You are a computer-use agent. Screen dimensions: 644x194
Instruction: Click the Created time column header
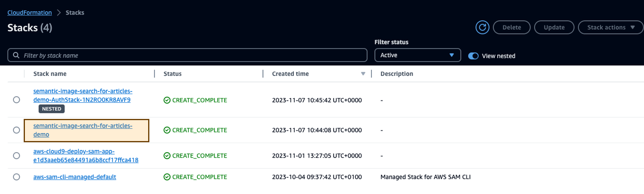click(x=290, y=74)
